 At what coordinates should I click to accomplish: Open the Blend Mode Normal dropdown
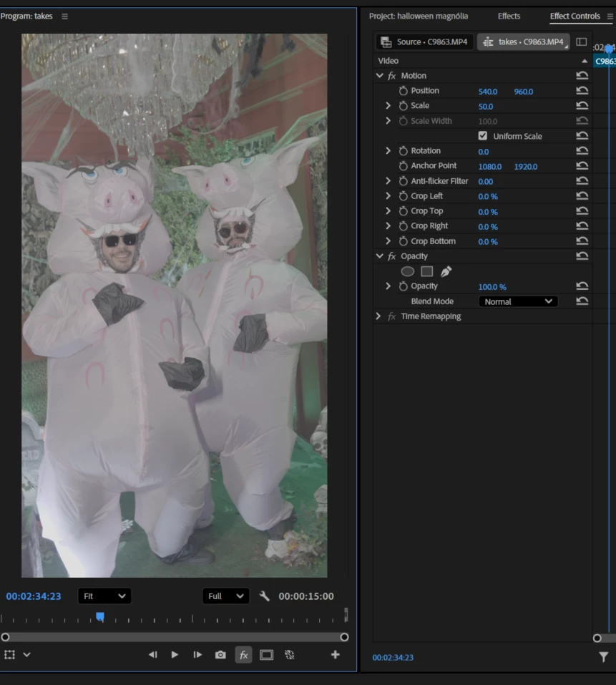(x=518, y=301)
